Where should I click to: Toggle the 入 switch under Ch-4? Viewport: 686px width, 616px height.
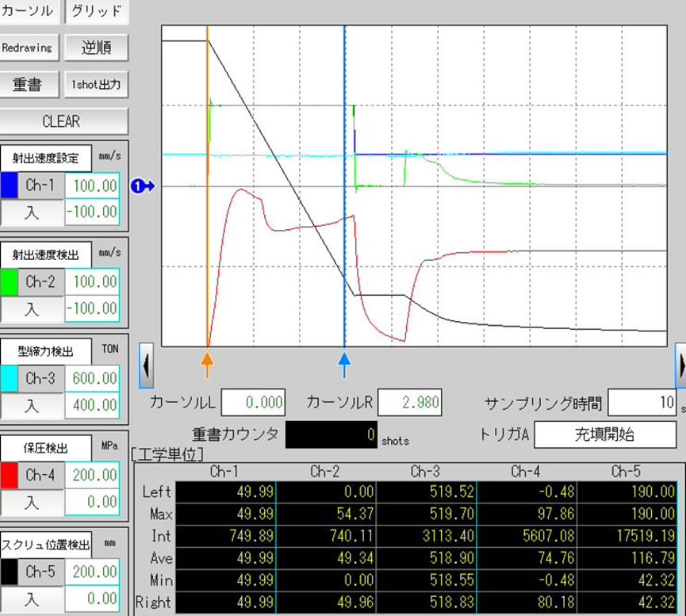[32, 503]
